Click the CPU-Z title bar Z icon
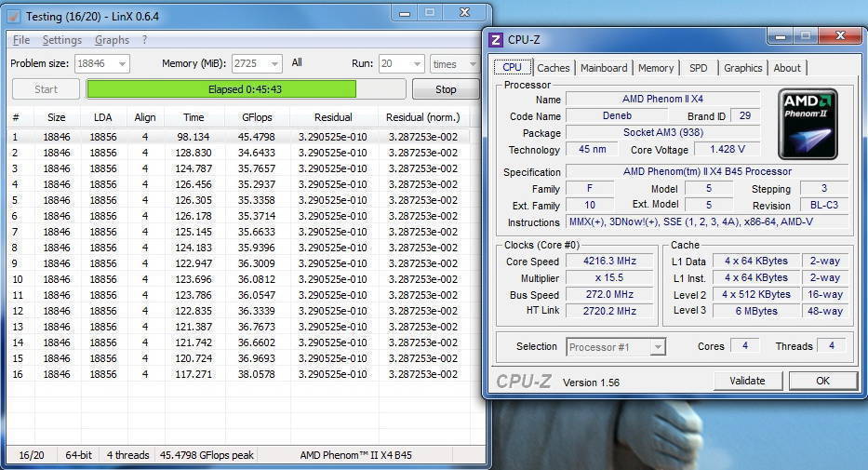868x470 pixels. (x=496, y=40)
